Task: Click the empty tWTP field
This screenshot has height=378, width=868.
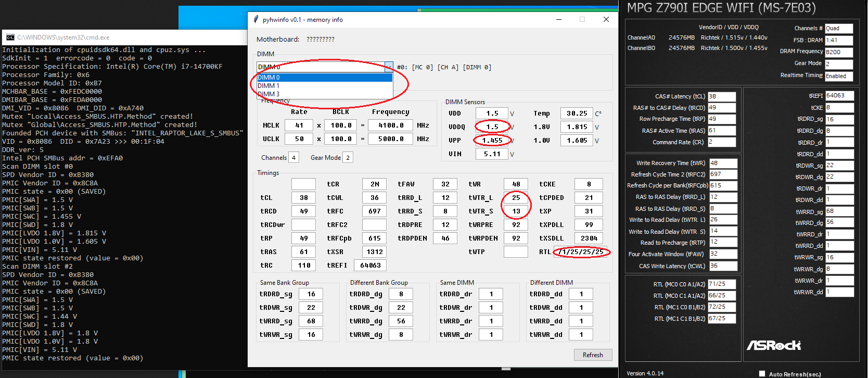Action: (516, 252)
